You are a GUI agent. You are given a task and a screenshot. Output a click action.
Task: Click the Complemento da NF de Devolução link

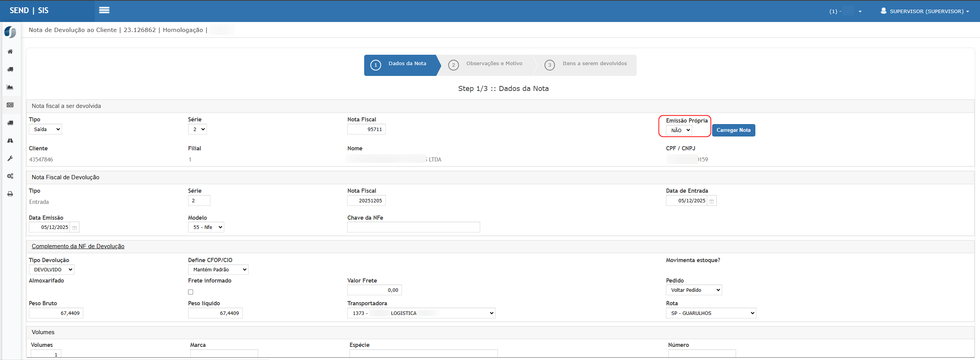(78, 246)
